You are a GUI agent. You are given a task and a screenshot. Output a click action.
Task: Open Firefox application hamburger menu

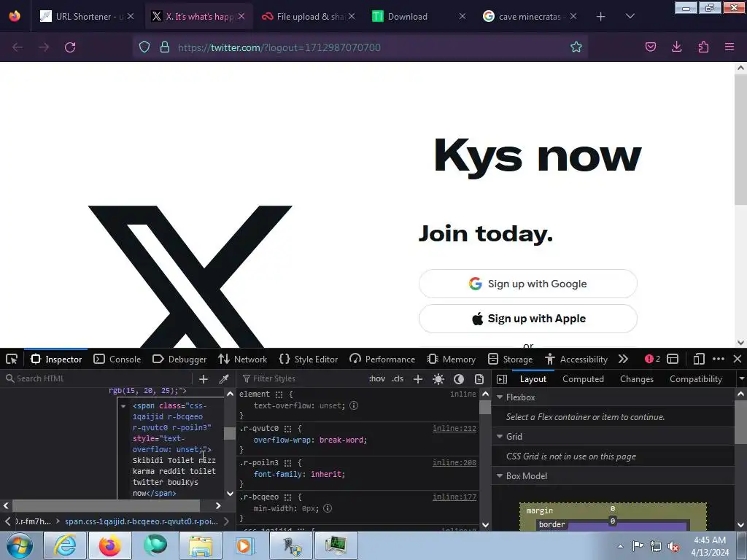(x=729, y=47)
